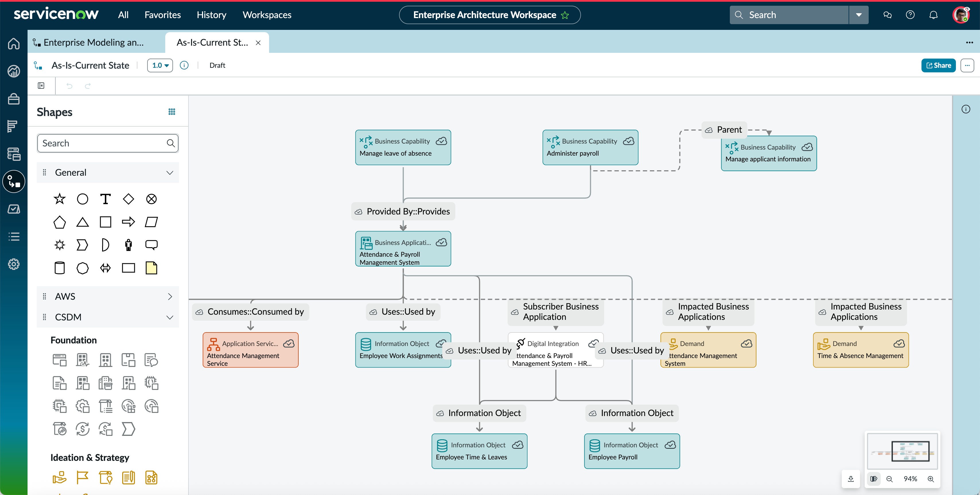Click the undo arrow in toolbar
Viewport: 980px width, 495px height.
tap(69, 86)
